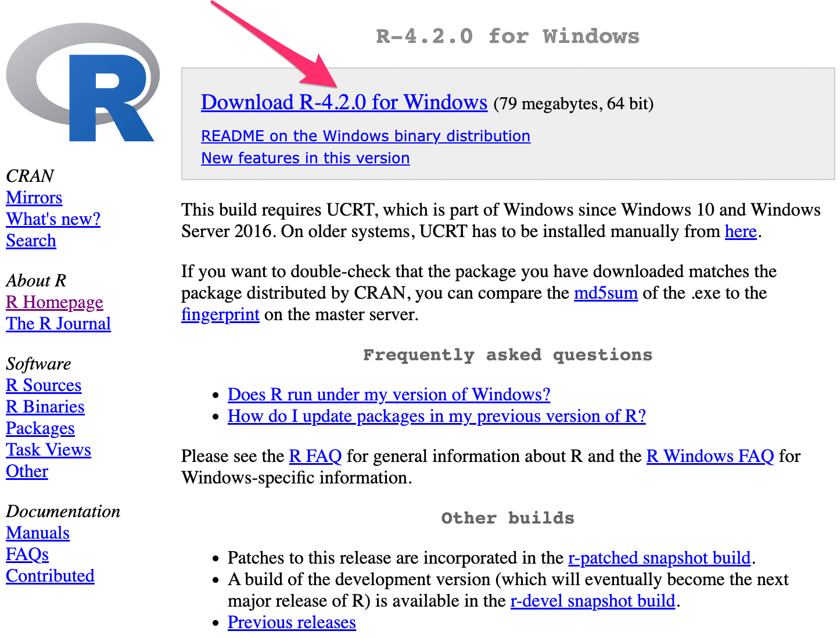Go to What's new? page

point(53,219)
